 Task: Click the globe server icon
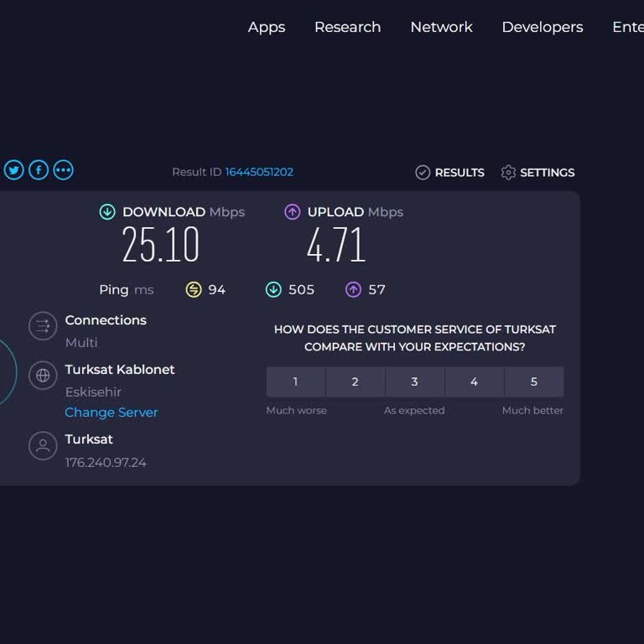(x=43, y=376)
